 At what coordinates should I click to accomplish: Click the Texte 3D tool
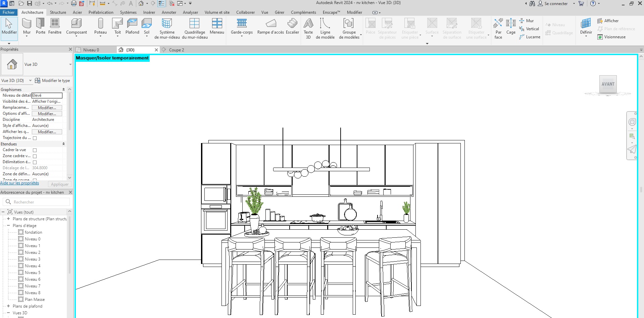point(308,29)
